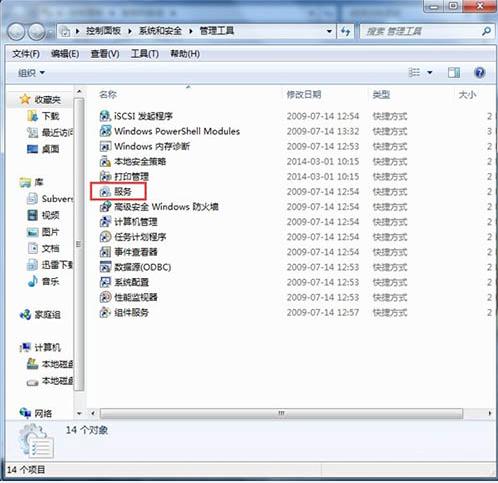Toggle the preview pane button
Screen dimensions: 498x483
point(454,72)
